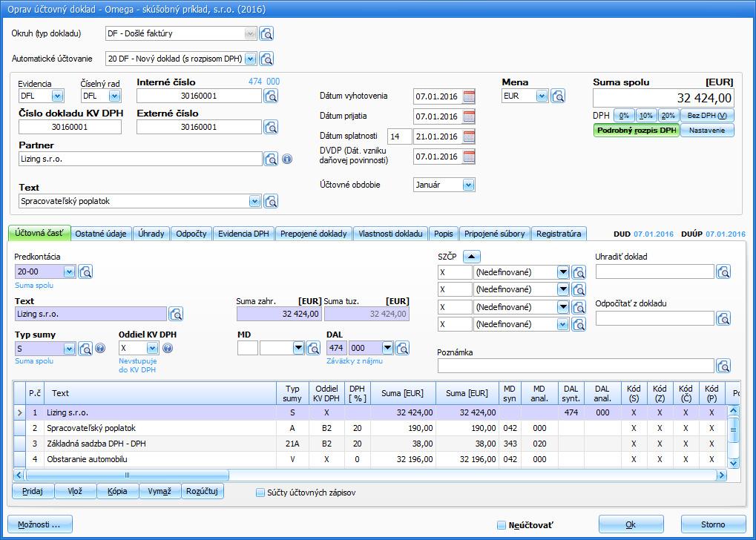The image size is (756, 540).
Task: Open lookup icon next to Automatické účtovanie
Action: (266, 59)
